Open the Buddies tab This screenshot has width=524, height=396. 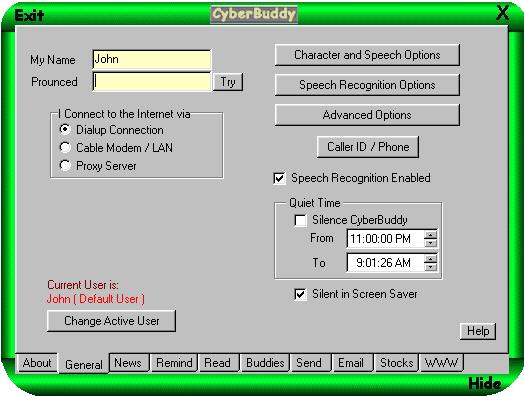click(x=265, y=363)
